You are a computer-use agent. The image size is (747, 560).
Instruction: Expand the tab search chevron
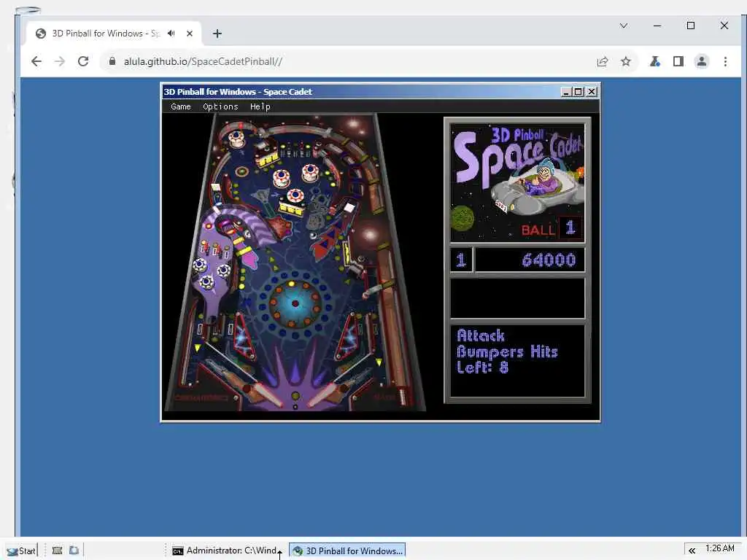point(624,26)
